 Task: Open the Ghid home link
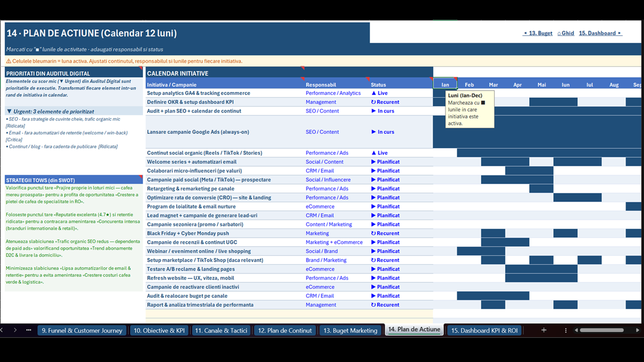click(x=566, y=33)
